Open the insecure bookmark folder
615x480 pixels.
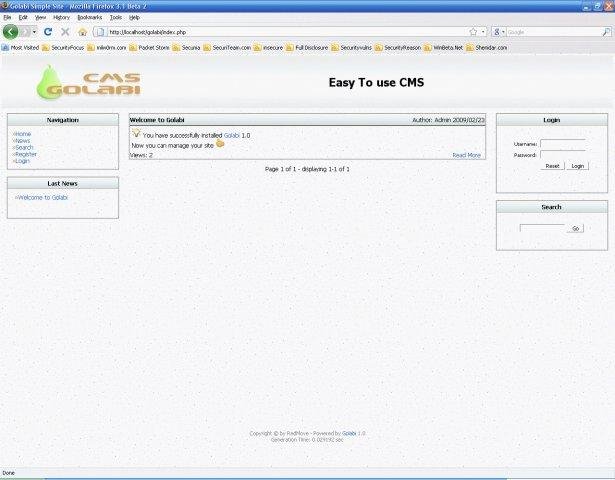pyautogui.click(x=268, y=47)
